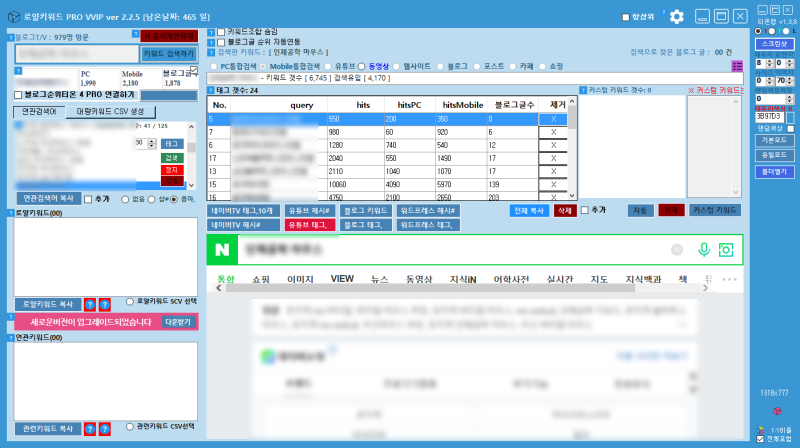Click the purple list icon at right

pos(737,66)
